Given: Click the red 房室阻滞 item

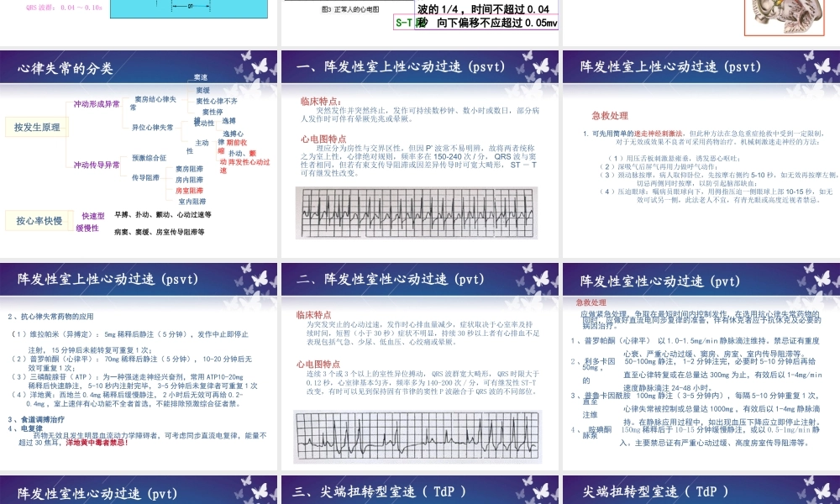Looking at the screenshot, I should click(x=189, y=191).
